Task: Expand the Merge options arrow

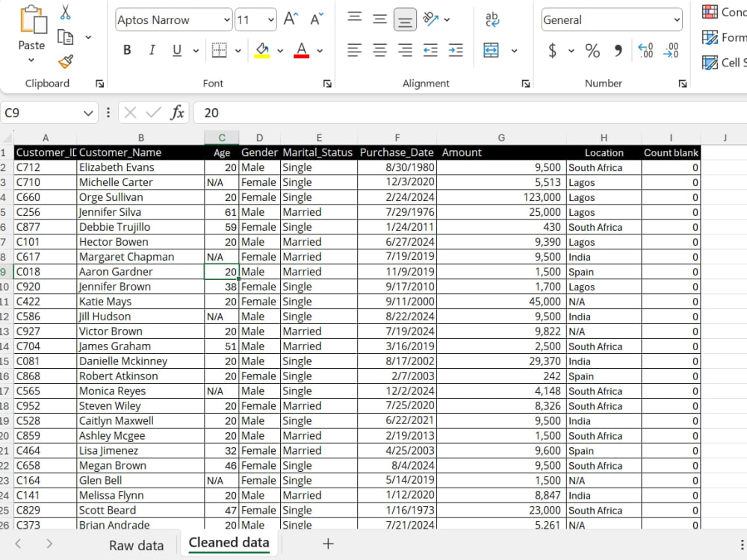Action: coord(514,51)
